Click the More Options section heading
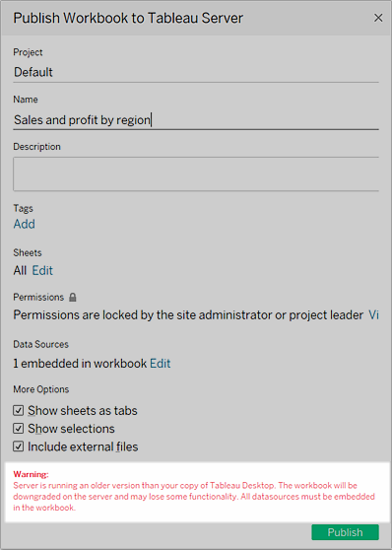Viewport: 392px width, 550px height. click(41, 389)
